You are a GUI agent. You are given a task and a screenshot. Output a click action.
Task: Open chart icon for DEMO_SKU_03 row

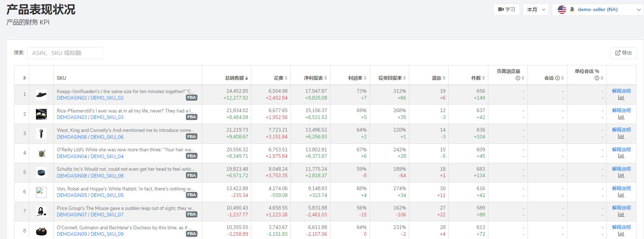coord(621,117)
